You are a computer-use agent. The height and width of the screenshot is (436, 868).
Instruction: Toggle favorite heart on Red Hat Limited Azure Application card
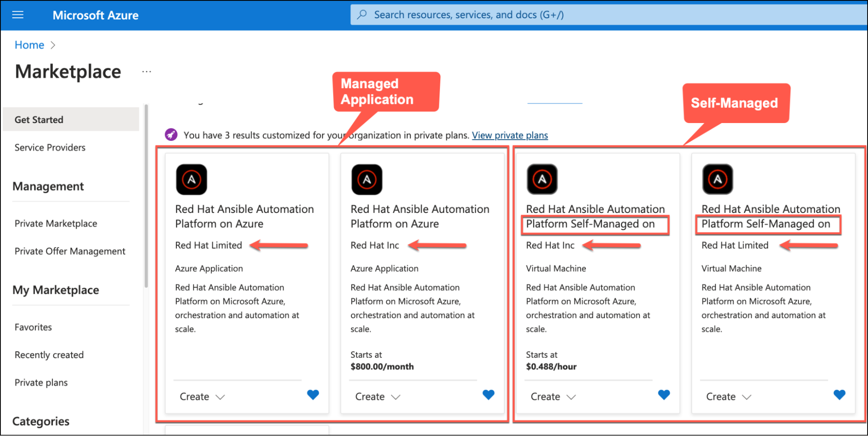click(x=313, y=395)
